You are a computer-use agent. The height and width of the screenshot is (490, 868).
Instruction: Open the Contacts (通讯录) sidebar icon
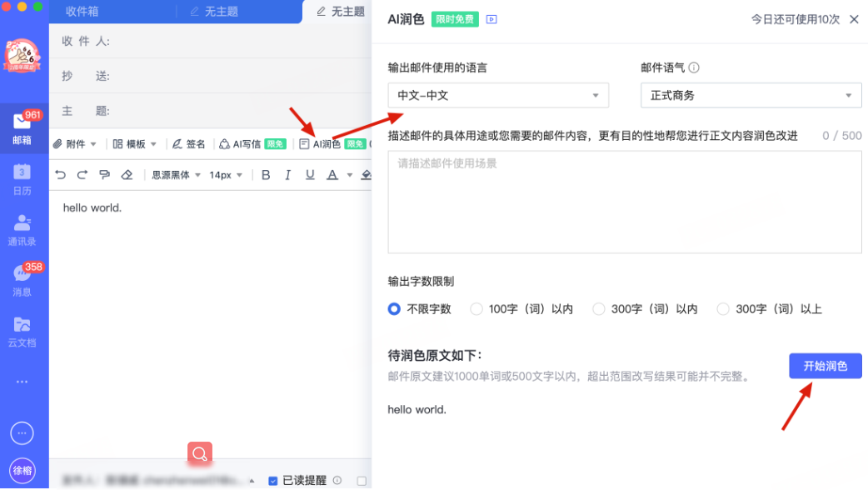pos(22,230)
